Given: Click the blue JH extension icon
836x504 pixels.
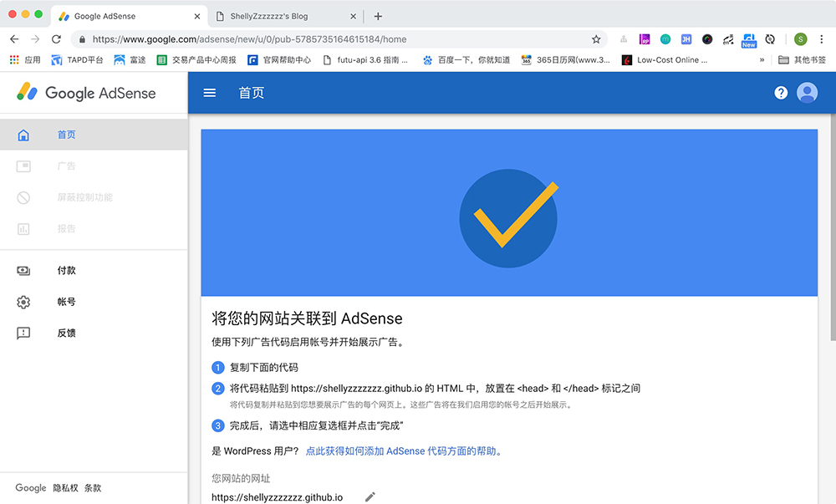Looking at the screenshot, I should pos(686,39).
